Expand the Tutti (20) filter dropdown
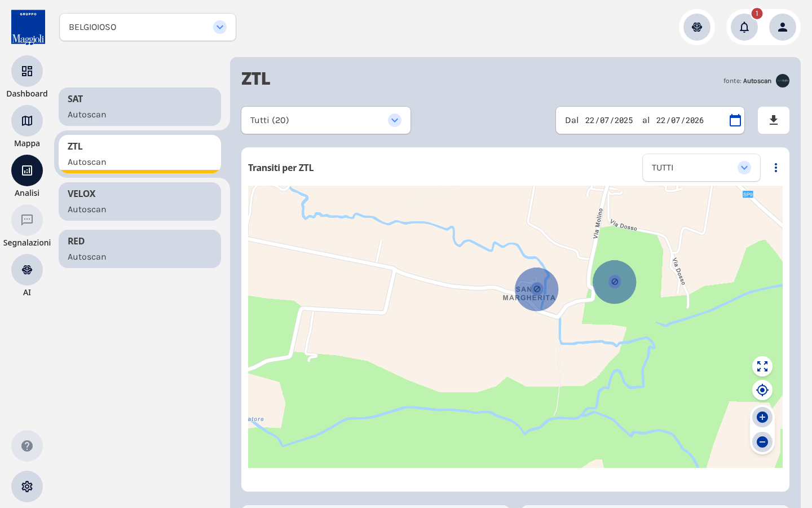 (x=326, y=120)
